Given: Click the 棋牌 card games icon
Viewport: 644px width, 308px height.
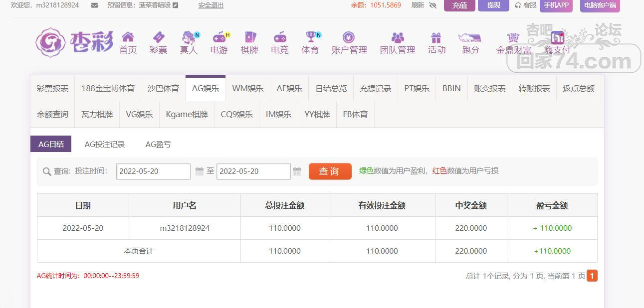Looking at the screenshot, I should [249, 37].
